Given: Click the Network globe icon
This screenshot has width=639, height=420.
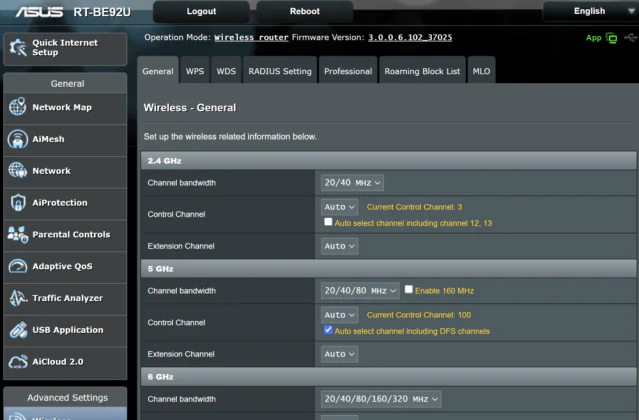Looking at the screenshot, I should click(18, 170).
